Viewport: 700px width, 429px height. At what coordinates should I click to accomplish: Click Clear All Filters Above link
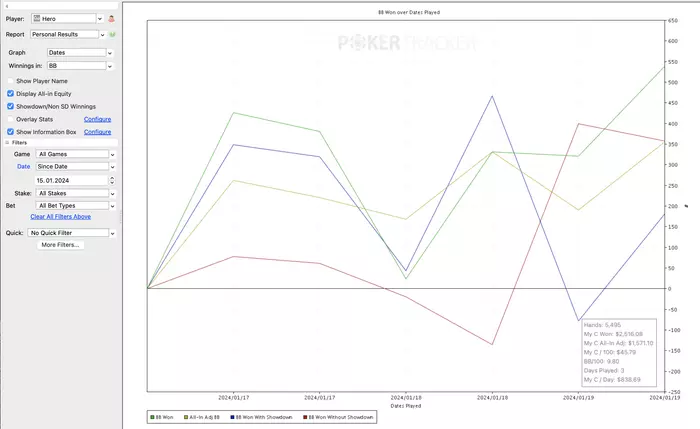(x=61, y=217)
